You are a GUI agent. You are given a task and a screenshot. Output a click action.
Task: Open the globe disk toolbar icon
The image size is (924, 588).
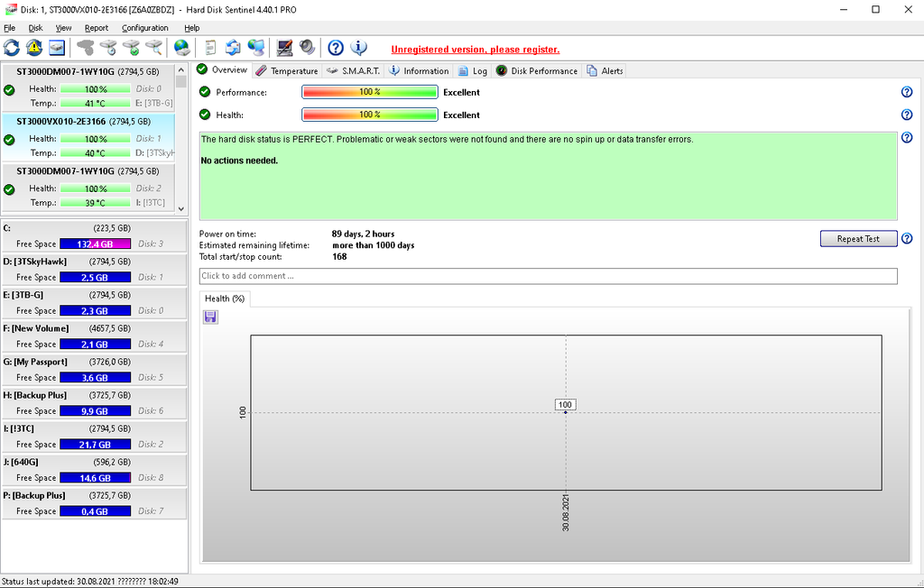click(x=182, y=48)
